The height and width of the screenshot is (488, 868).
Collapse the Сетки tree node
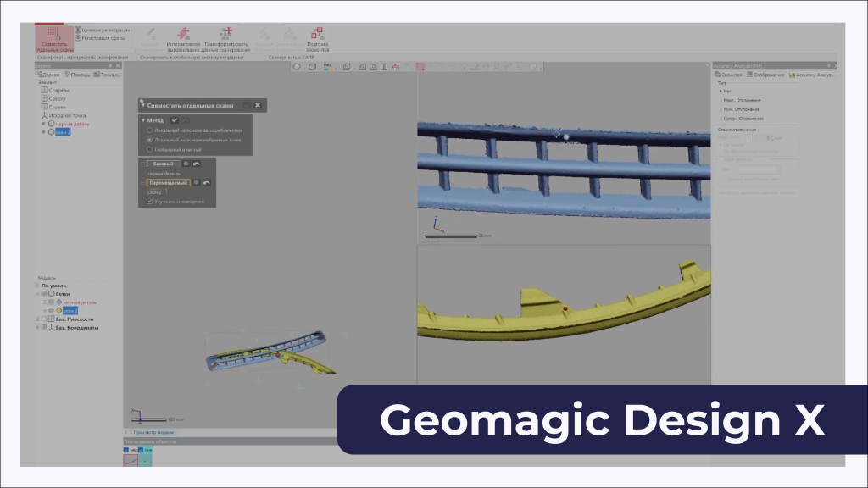(38, 293)
